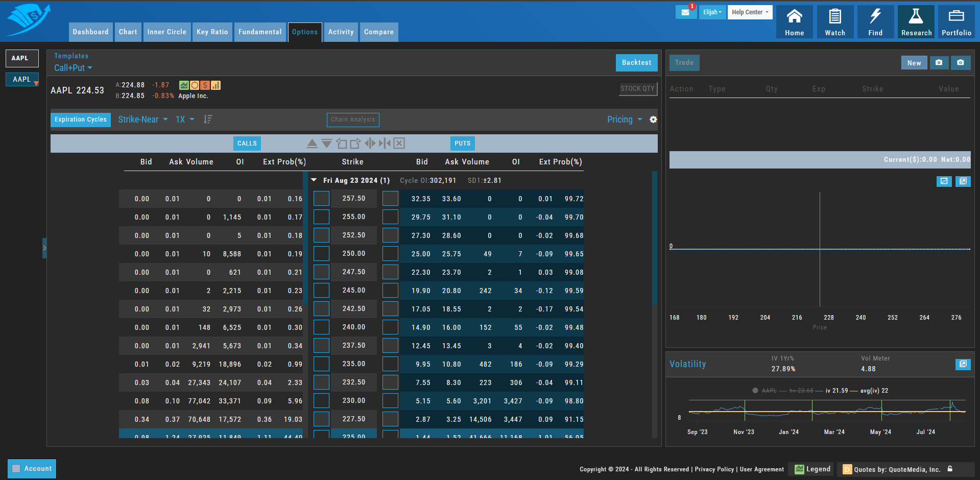The image size is (980, 480).
Task: Switch to the Activity tab
Action: [341, 32]
